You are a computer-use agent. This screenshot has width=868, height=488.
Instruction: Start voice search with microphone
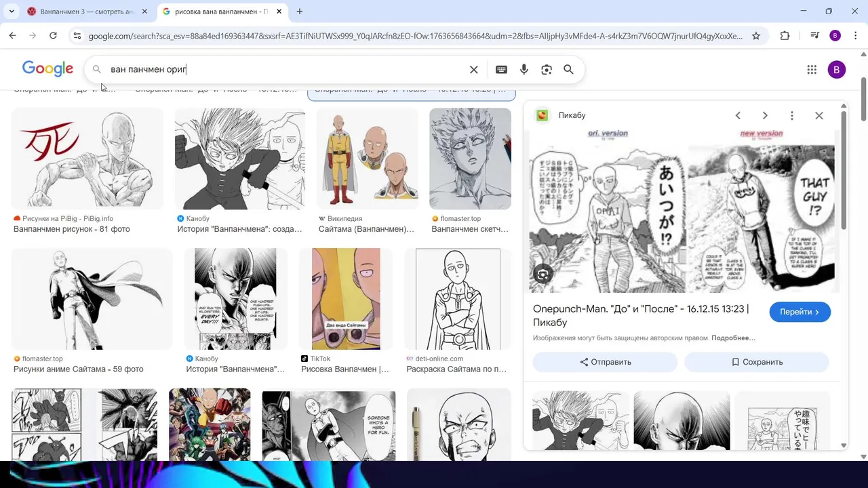[x=524, y=69]
